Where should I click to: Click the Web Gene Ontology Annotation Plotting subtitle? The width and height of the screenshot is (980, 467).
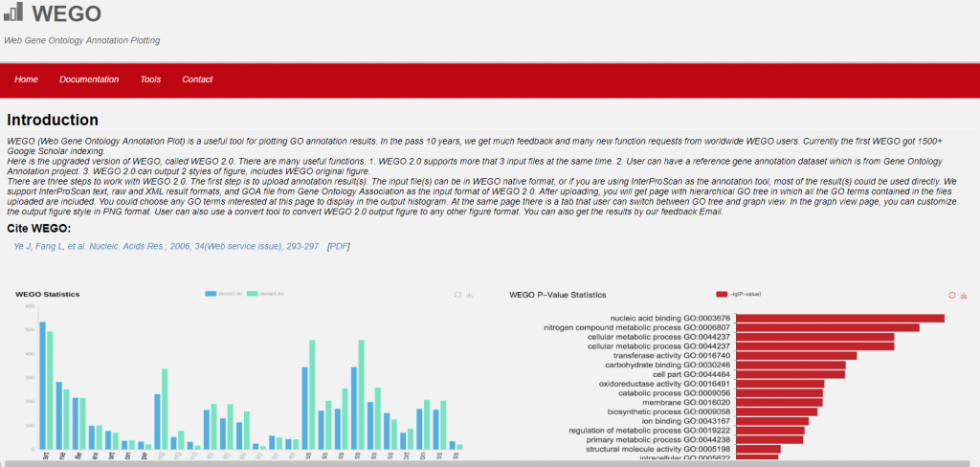click(82, 40)
